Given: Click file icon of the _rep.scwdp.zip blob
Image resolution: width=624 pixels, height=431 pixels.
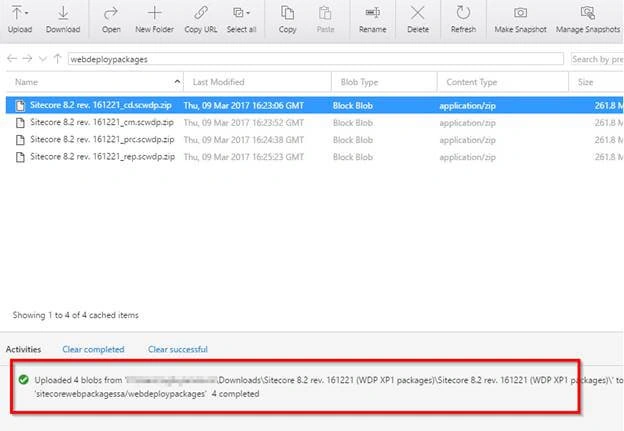Looking at the screenshot, I should click(x=20, y=157).
